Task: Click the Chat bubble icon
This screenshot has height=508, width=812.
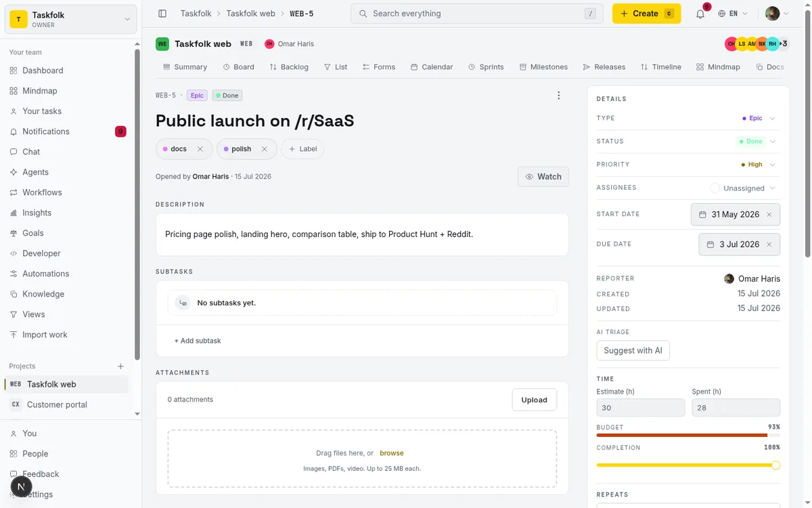Action: point(14,152)
